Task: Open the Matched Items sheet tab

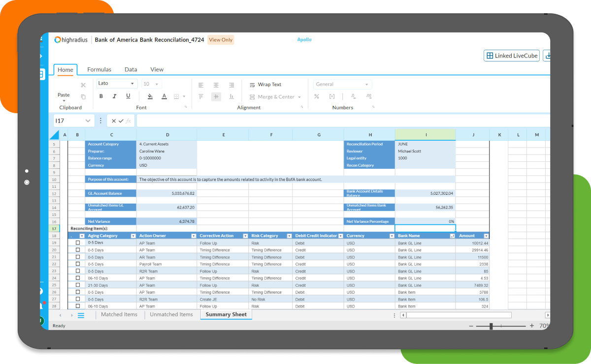Action: (119, 314)
